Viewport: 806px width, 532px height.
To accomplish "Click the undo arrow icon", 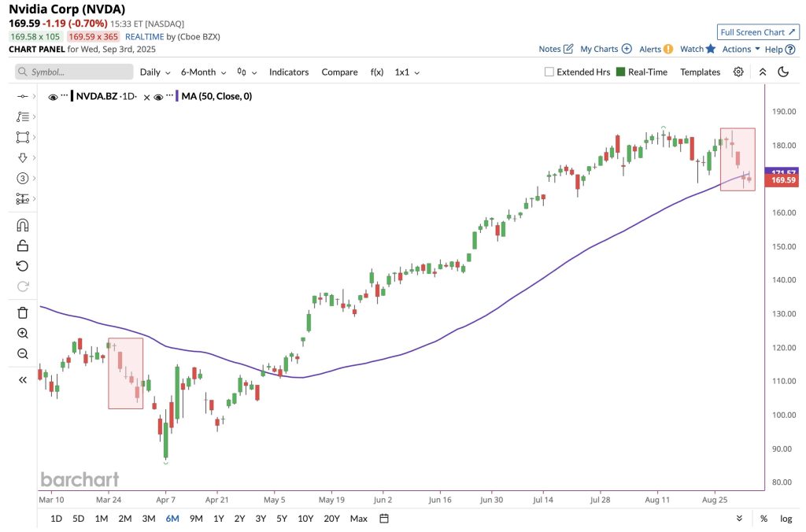I will click(22, 266).
